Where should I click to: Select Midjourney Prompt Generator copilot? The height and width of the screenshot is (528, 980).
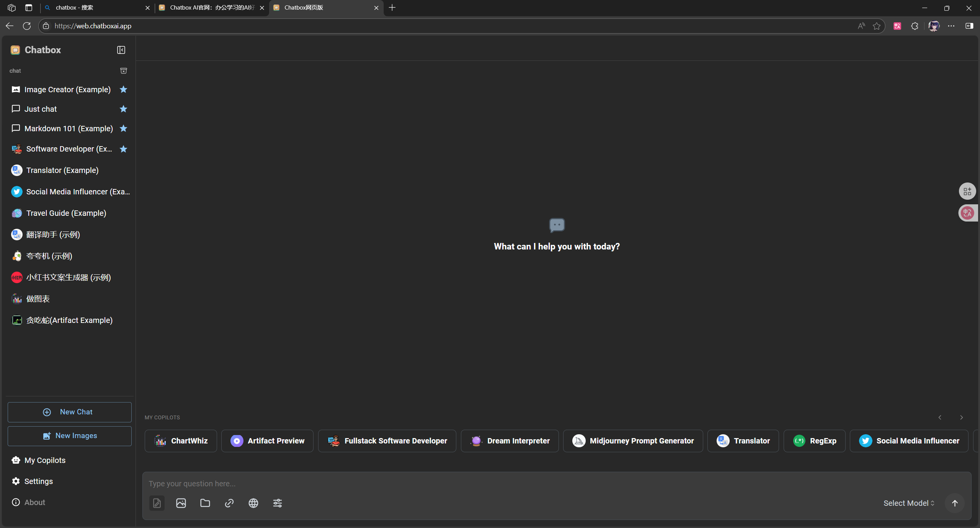tap(633, 441)
